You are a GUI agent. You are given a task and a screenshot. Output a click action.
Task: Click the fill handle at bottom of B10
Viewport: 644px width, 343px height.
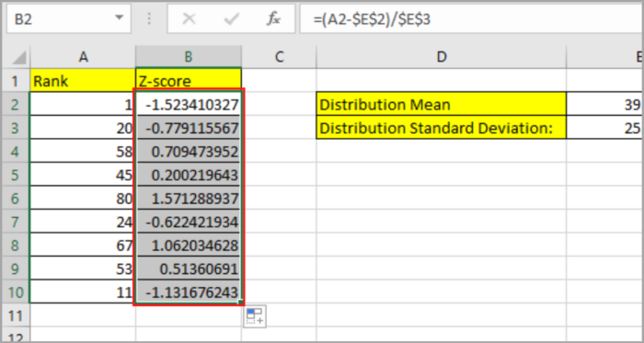[241, 303]
